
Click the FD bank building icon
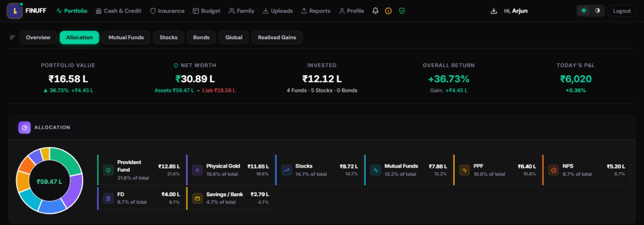click(x=108, y=198)
